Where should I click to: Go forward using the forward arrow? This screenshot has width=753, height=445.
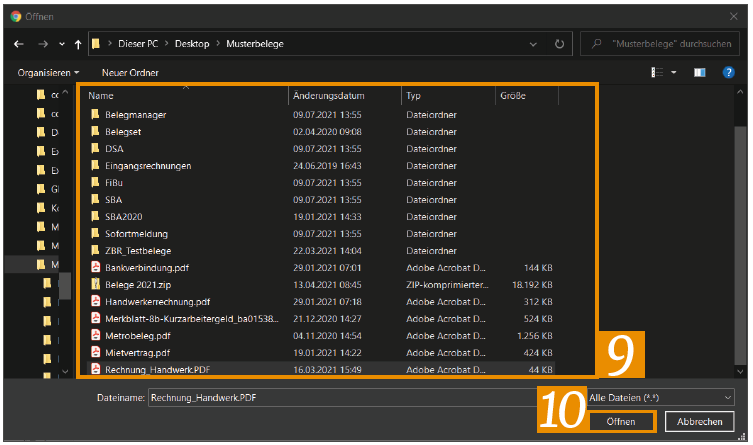click(43, 44)
